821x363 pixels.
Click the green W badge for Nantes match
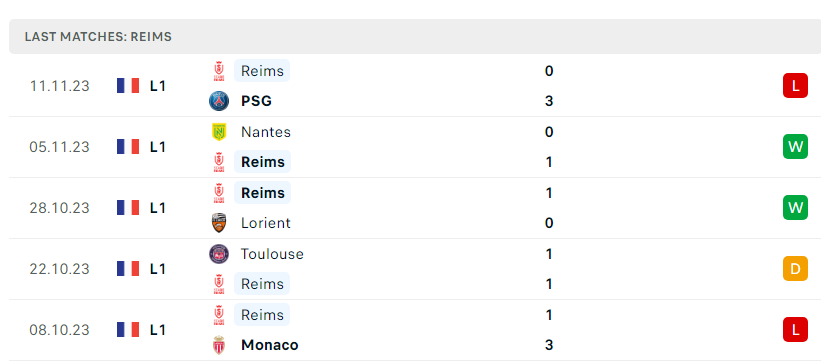click(795, 147)
